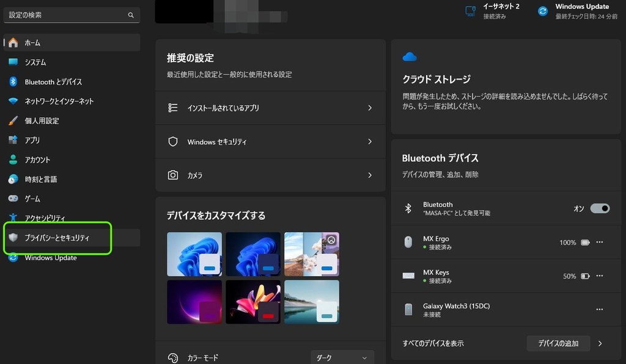This screenshot has height=364, width=626.
Task: Select the purple glow theme thumbnail
Action: 194,302
